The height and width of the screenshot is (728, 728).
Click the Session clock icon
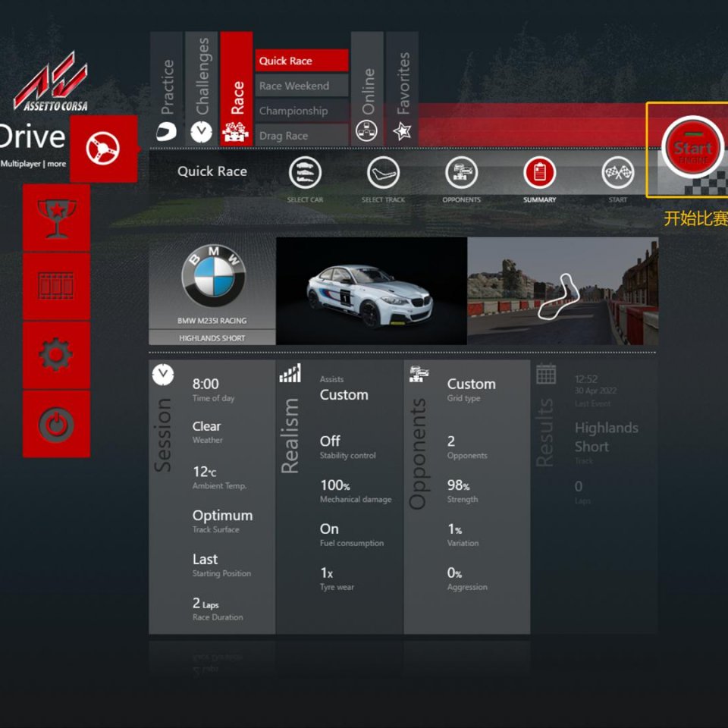[x=163, y=374]
